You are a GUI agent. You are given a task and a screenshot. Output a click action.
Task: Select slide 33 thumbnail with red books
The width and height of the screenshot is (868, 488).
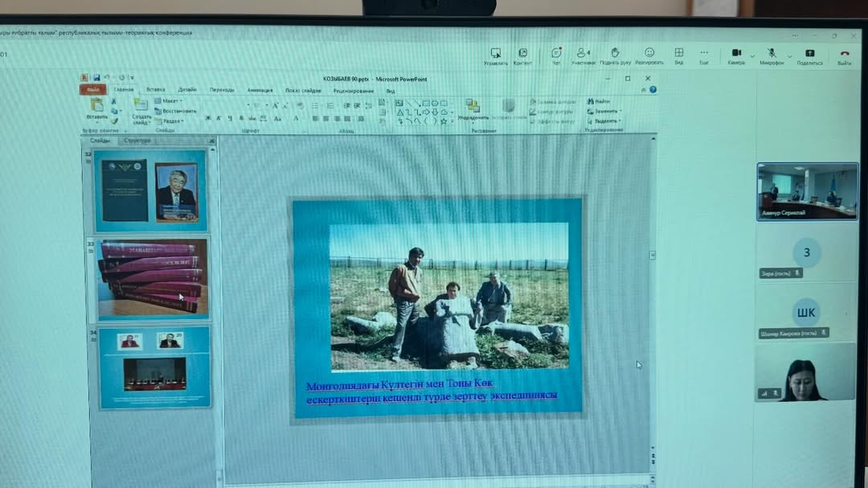(x=153, y=278)
